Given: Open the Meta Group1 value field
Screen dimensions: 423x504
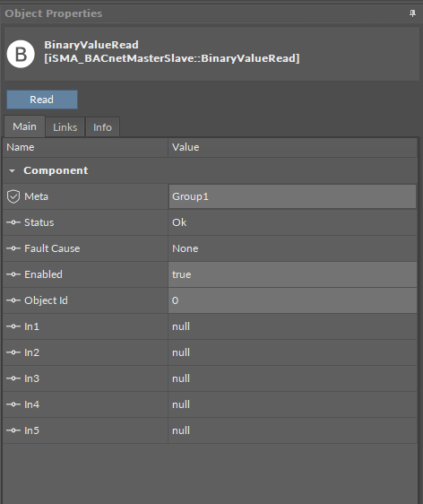Looking at the screenshot, I should (x=292, y=196).
